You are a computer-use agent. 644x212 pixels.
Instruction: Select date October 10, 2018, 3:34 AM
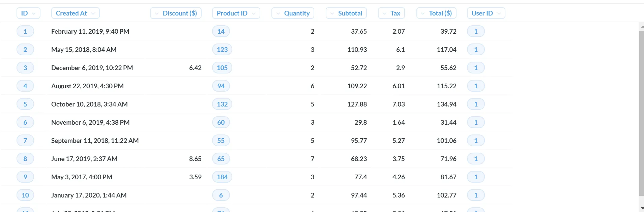pos(89,104)
